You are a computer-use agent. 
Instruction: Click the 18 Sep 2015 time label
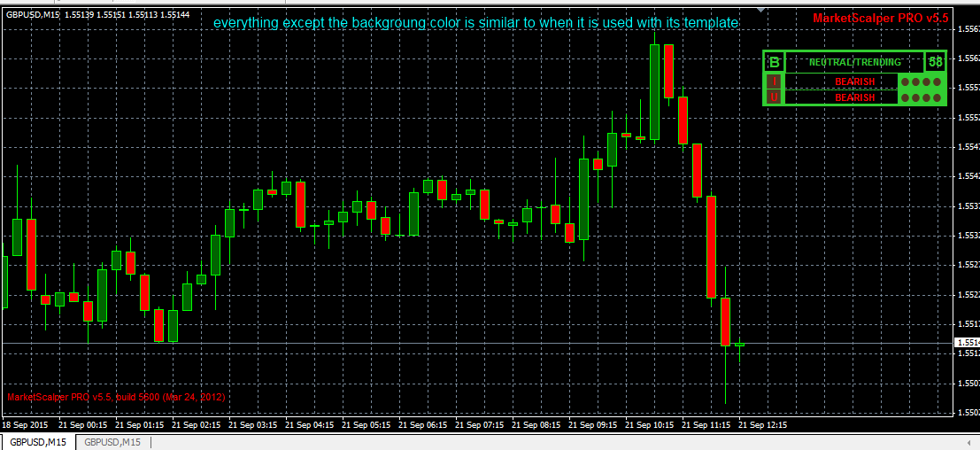click(x=26, y=424)
